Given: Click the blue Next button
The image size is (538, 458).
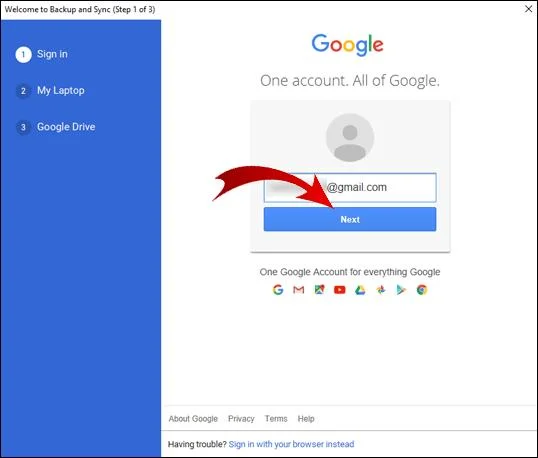Looking at the screenshot, I should (x=350, y=219).
